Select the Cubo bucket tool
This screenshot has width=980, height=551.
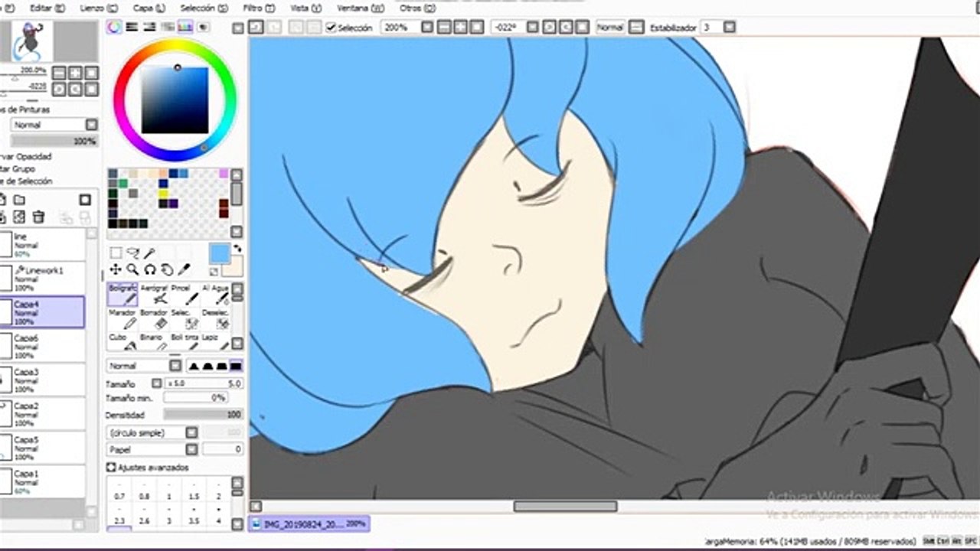tap(122, 341)
